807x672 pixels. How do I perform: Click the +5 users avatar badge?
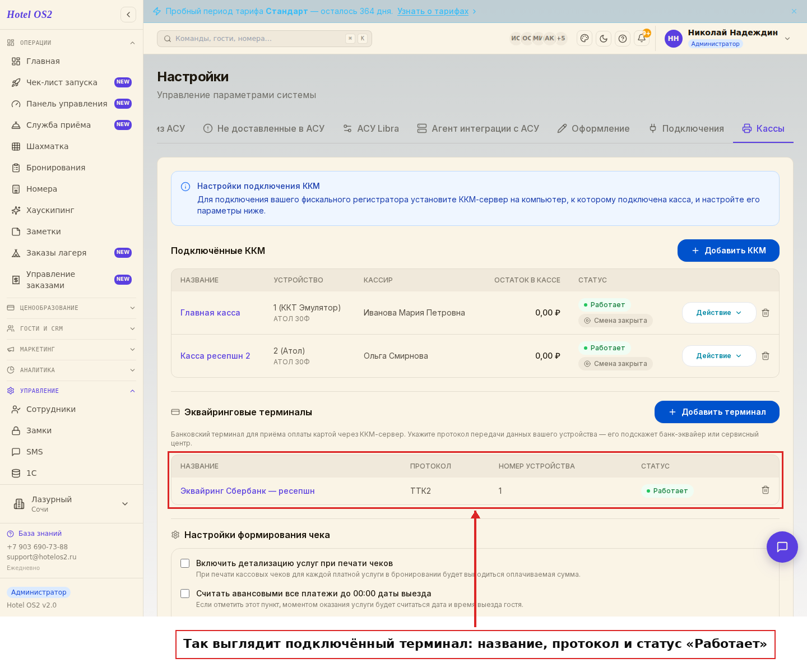point(561,39)
